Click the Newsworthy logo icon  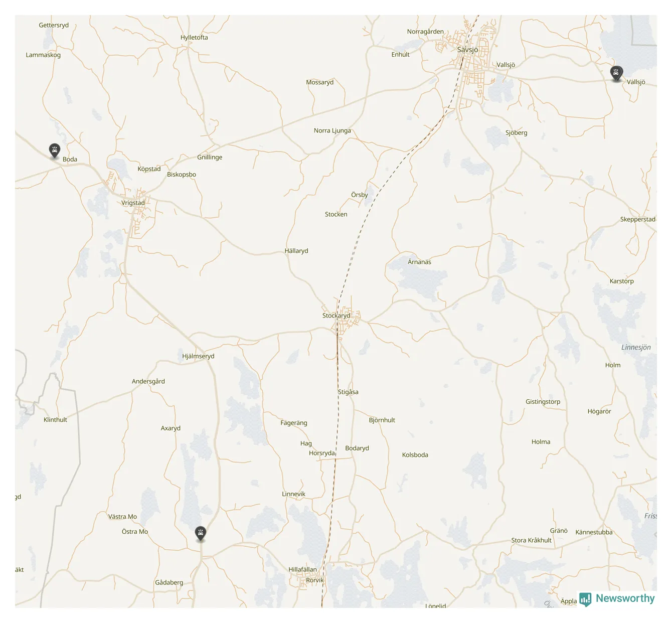(x=585, y=599)
